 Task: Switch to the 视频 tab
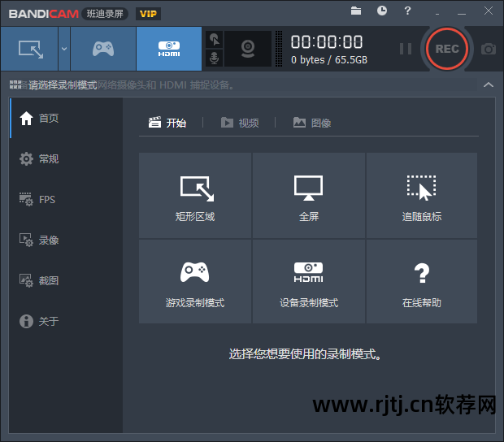(x=240, y=123)
